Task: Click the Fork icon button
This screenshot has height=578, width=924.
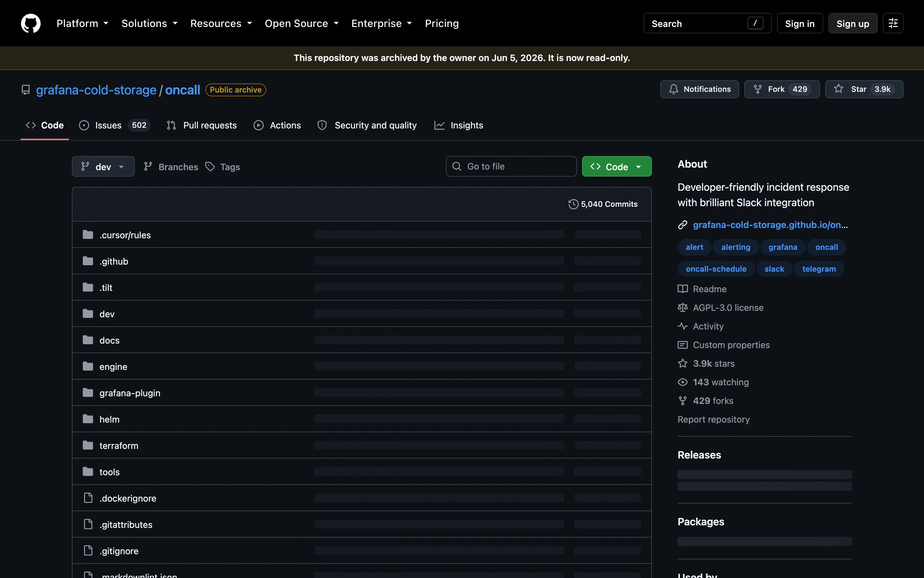Action: (x=757, y=89)
